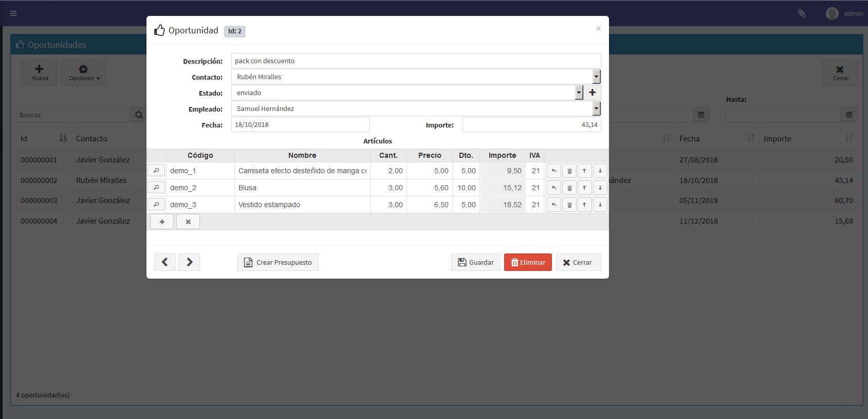Click the Precio column header
This screenshot has width=868, height=419.
[x=430, y=155]
